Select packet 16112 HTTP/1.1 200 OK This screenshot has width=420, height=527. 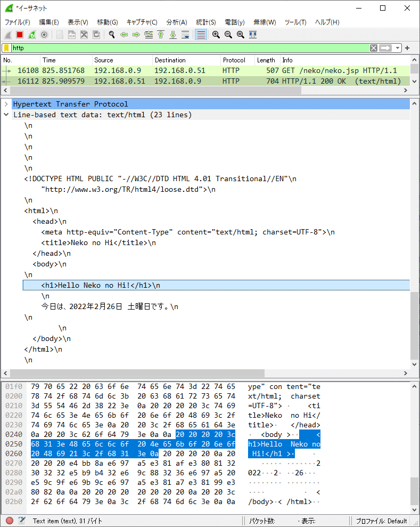point(205,81)
